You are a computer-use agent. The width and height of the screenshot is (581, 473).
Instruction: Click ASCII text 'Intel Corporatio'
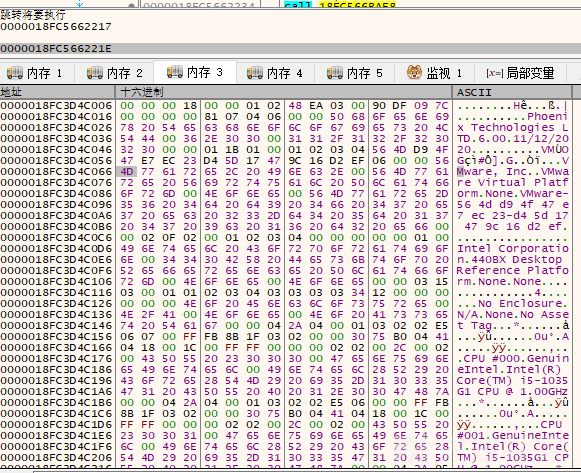click(512, 249)
